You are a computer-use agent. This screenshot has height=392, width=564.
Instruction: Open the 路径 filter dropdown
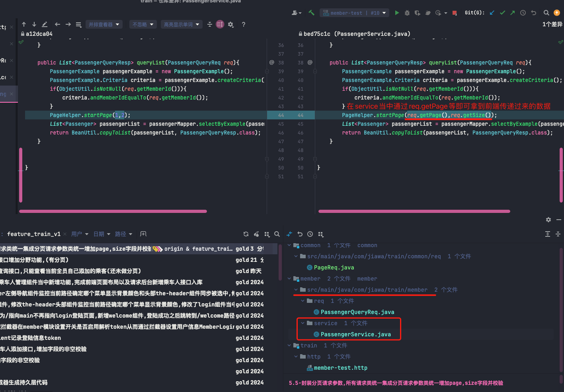[x=123, y=234]
